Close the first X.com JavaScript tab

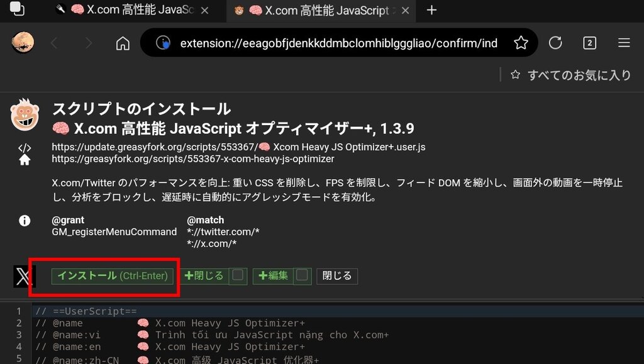pyautogui.click(x=204, y=11)
